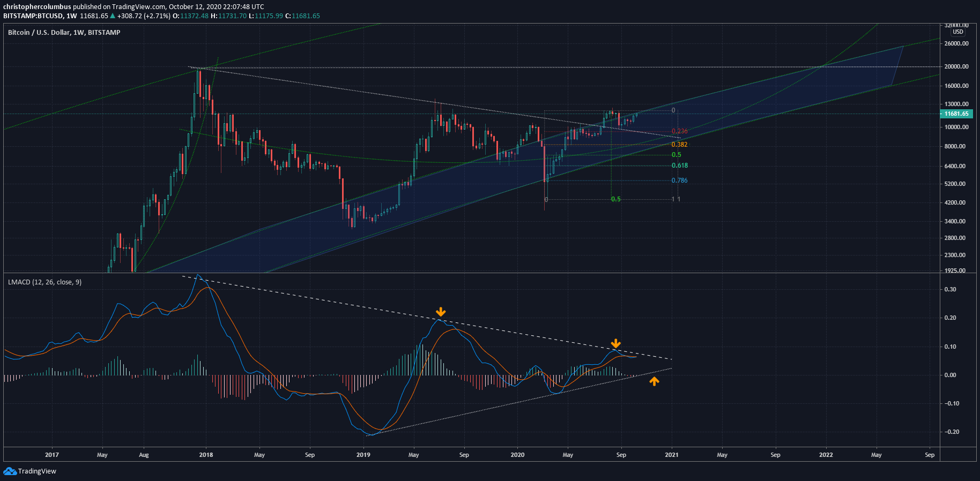Screen dimensions: 980x481
Task: Click the 0.5 Fibonacci level label in green
Action: coord(677,155)
